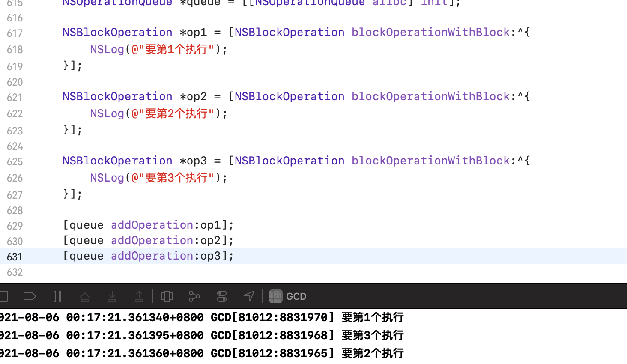The height and width of the screenshot is (364, 627).
Task: Open the Debug Memory Graph icon
Action: 194,296
